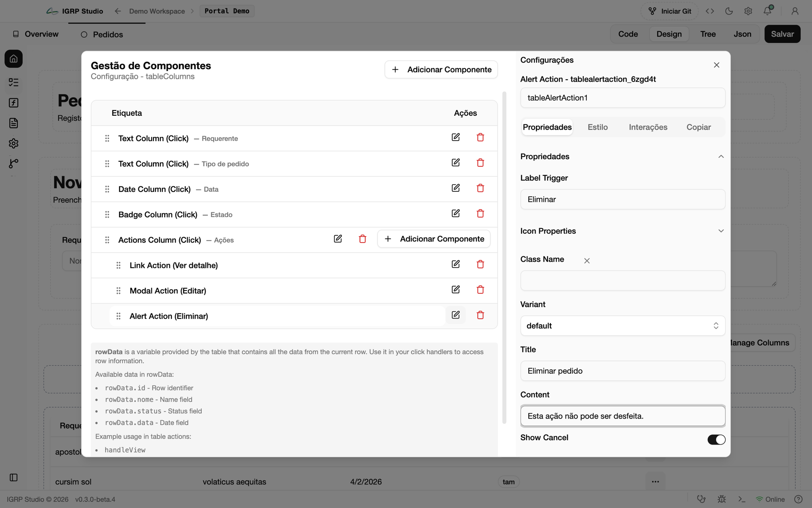This screenshot has width=812, height=508.
Task: Toggle the Show Cancel switch
Action: [x=716, y=440]
